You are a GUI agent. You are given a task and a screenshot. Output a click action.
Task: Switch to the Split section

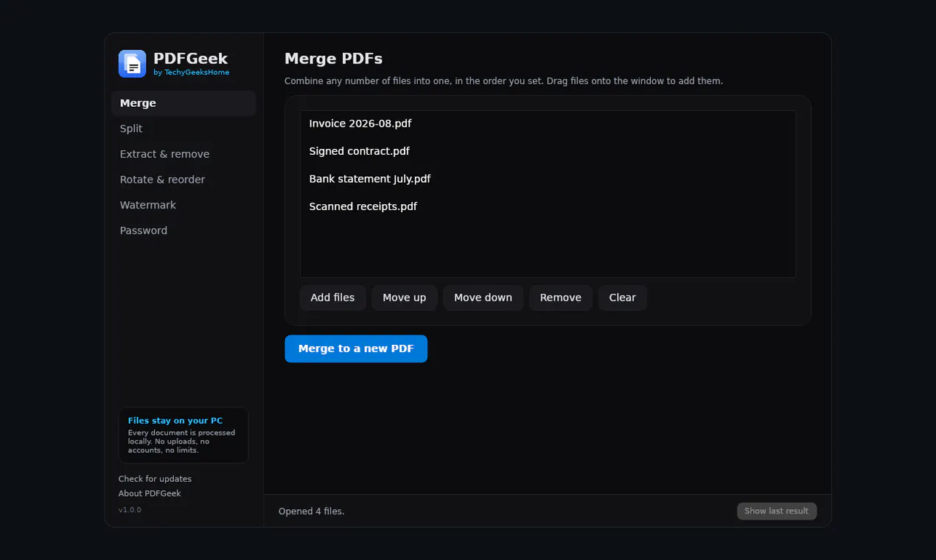tap(184, 129)
